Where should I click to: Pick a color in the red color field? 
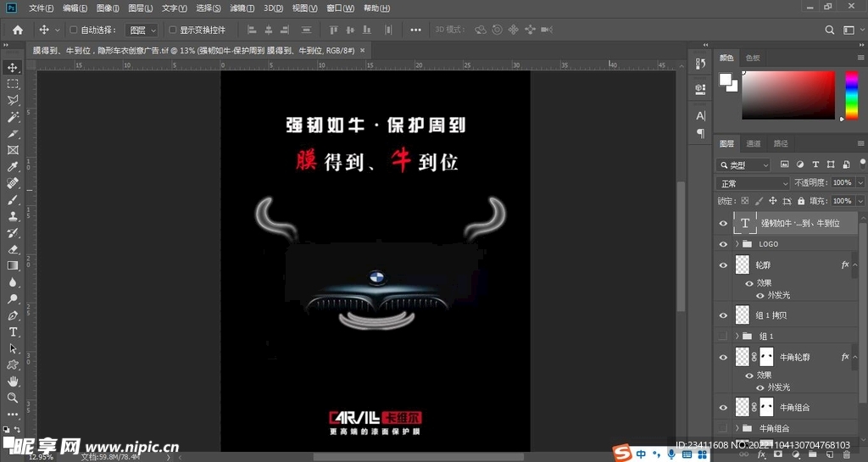coord(788,95)
